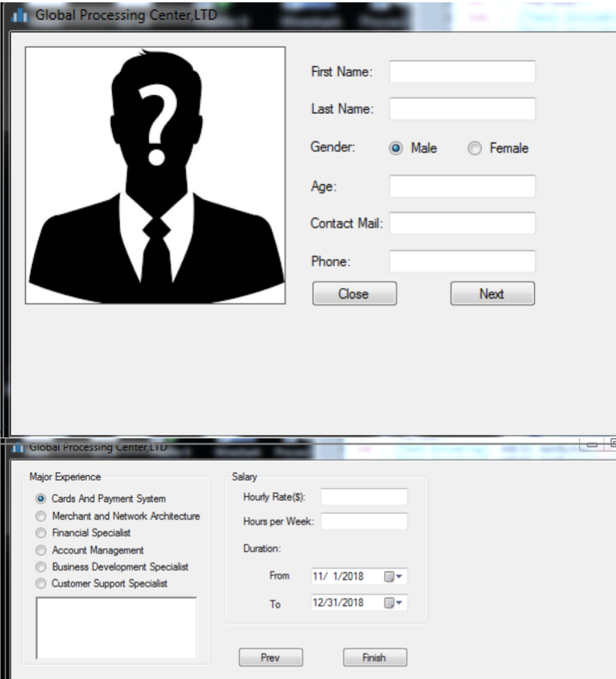
Task: Pick Customer Support Specialist option
Action: pos(41,584)
